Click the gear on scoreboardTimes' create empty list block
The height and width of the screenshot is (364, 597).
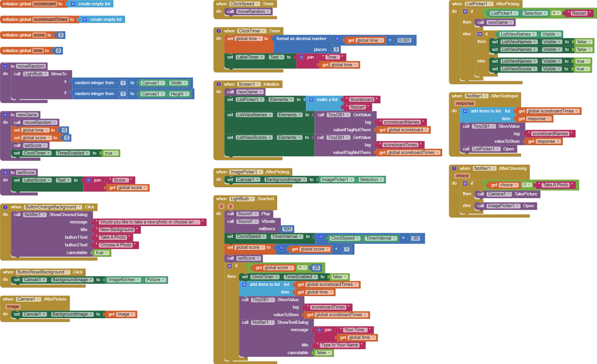coord(84,19)
